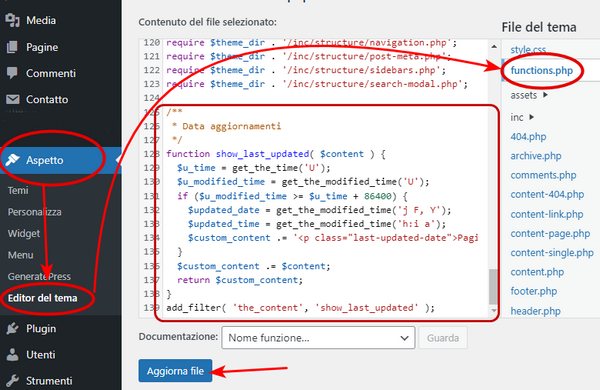Go to Personalizza submenu

(34, 212)
